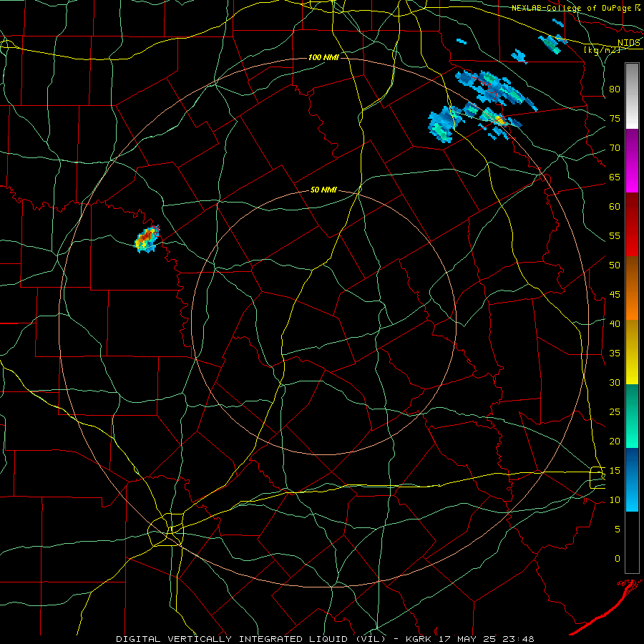
Task: Click the 75 value on the color scale
Action: click(615, 118)
